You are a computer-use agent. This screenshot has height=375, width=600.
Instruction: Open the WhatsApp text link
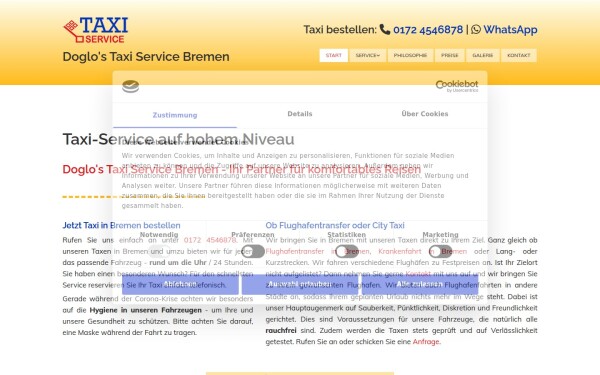pos(510,29)
